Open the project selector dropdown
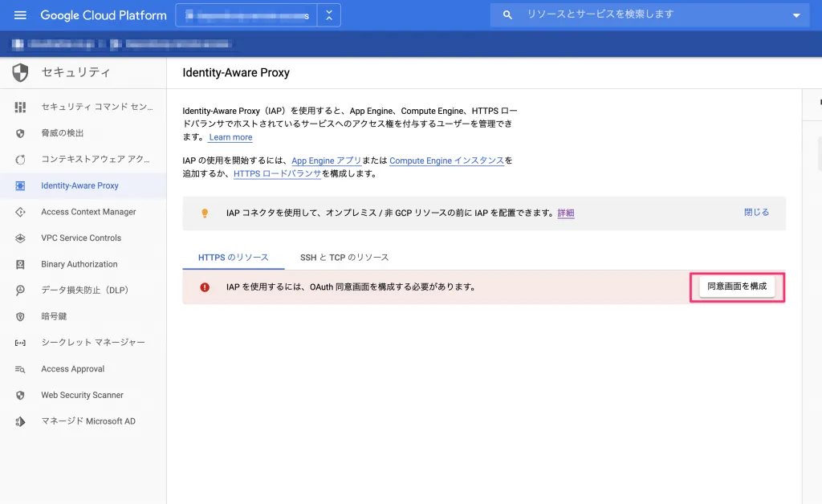Screen dimensions: 822x504 coord(329,15)
